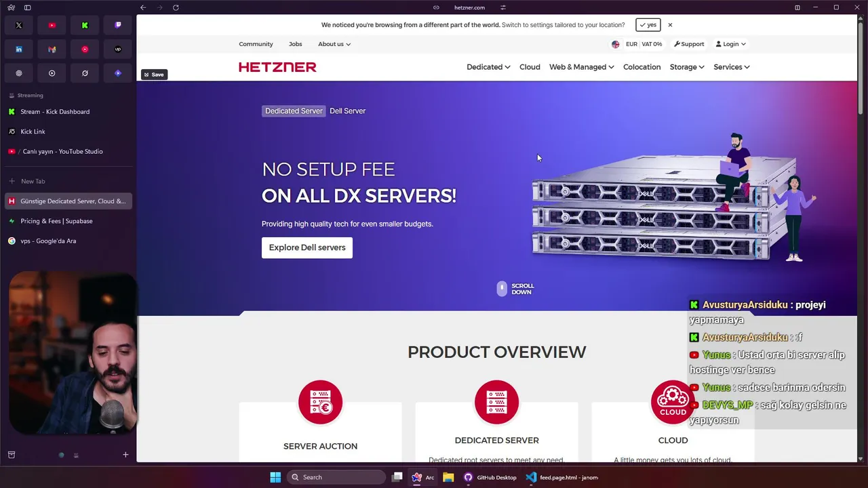
Task: Open the YouTube Music pinned tab
Action: (x=85, y=49)
